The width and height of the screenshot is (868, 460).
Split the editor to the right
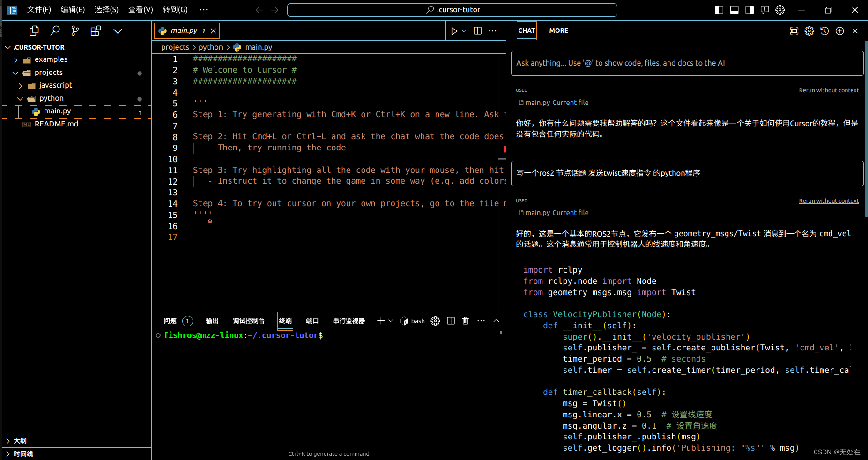click(478, 31)
